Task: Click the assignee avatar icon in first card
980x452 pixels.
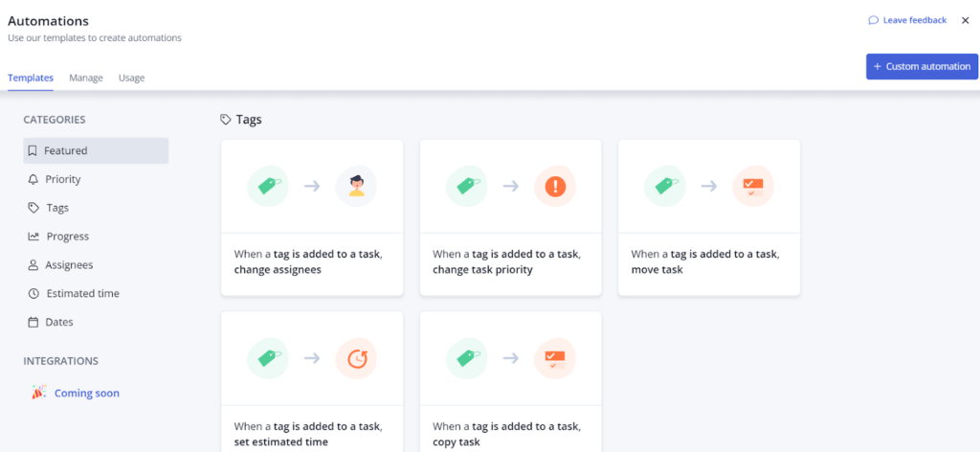Action: 356,187
